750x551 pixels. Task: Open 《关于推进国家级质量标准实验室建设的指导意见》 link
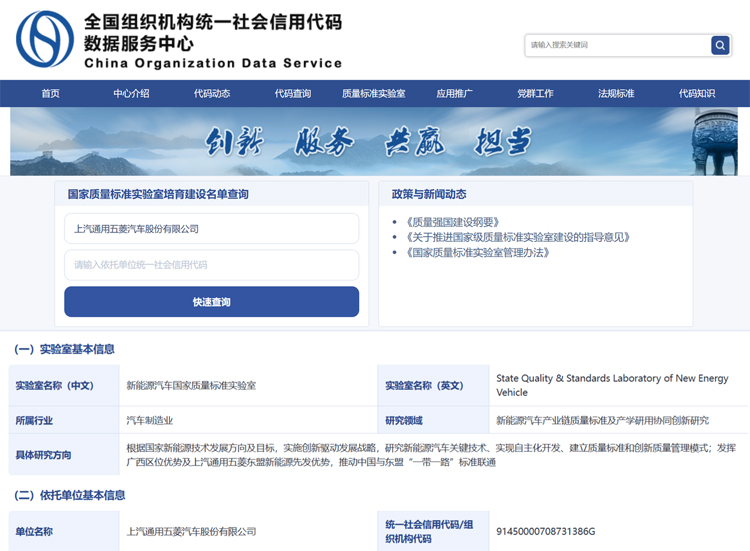tap(518, 237)
